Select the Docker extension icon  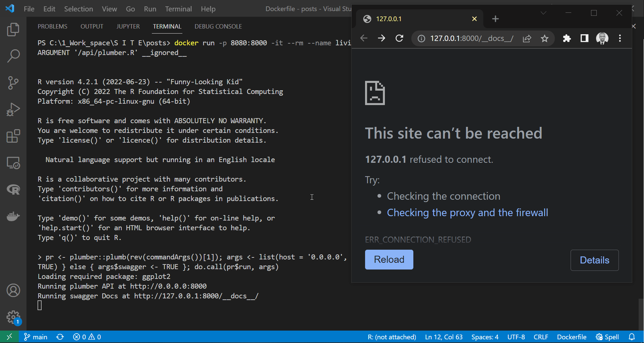point(13,216)
